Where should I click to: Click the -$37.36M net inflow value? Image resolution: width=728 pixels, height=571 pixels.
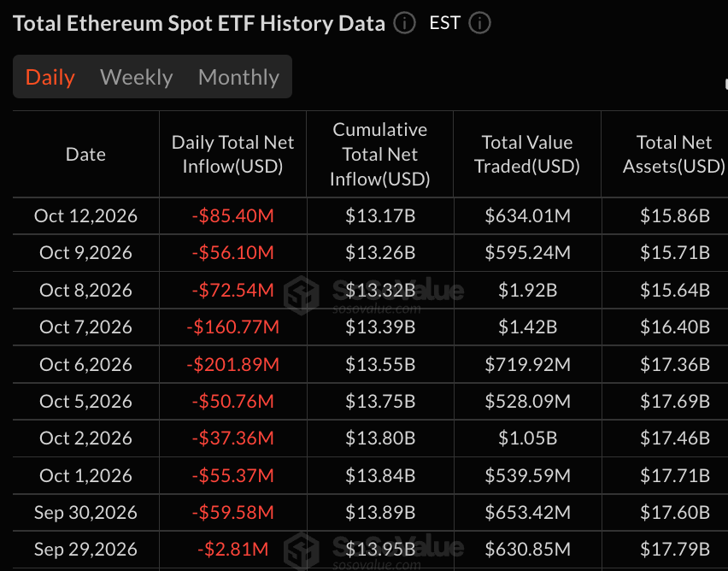(232, 439)
